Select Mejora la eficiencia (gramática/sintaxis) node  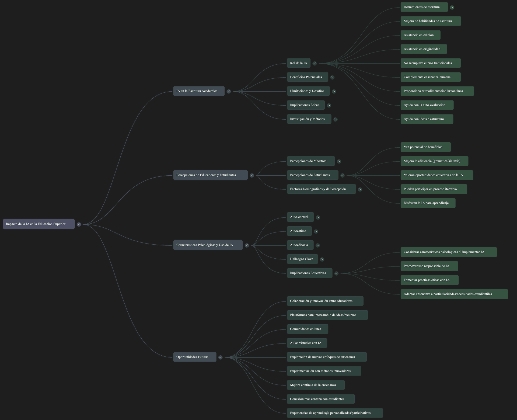pyautogui.click(x=434, y=161)
